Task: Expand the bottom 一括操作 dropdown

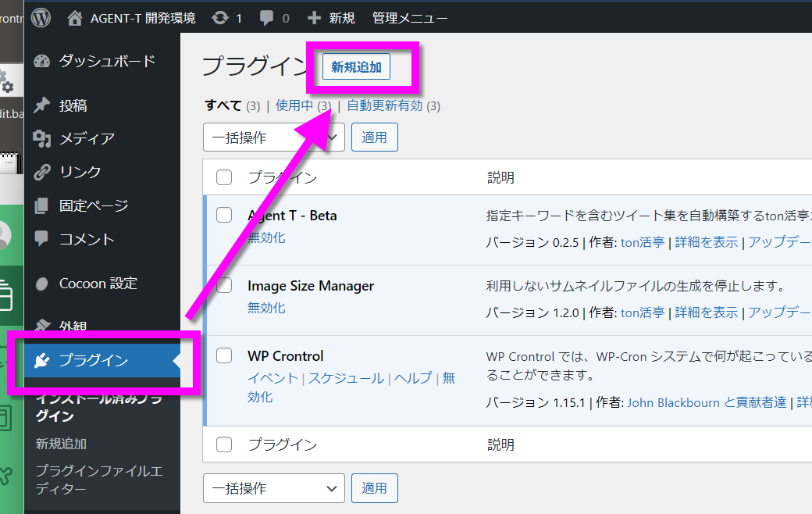Action: tap(273, 488)
